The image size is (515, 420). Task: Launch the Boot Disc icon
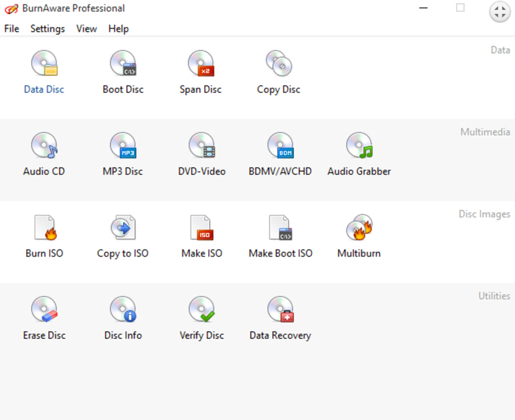coord(123,64)
